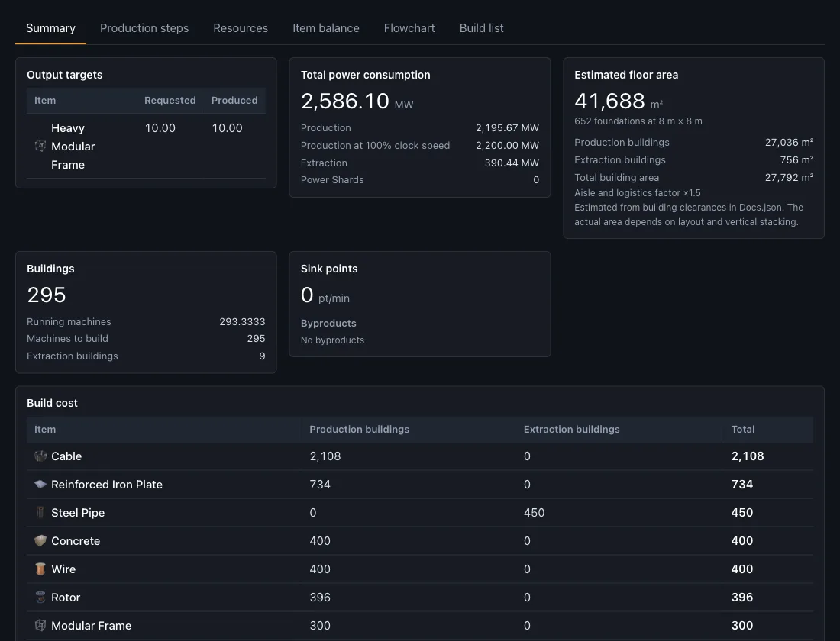This screenshot has height=641, width=840.
Task: Click the Reinforced Iron Plate icon
Action: [40, 484]
